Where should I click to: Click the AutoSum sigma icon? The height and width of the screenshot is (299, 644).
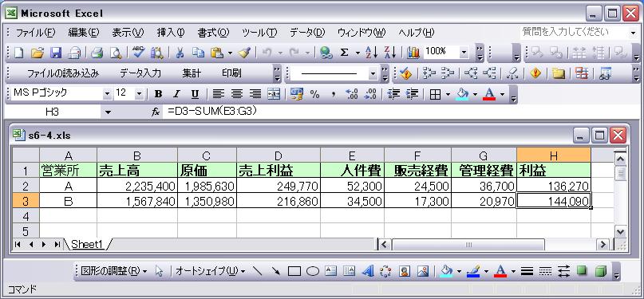point(345,53)
